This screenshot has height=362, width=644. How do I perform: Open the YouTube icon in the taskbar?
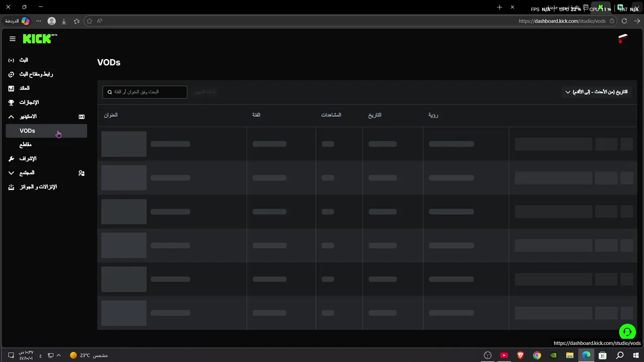(504, 355)
